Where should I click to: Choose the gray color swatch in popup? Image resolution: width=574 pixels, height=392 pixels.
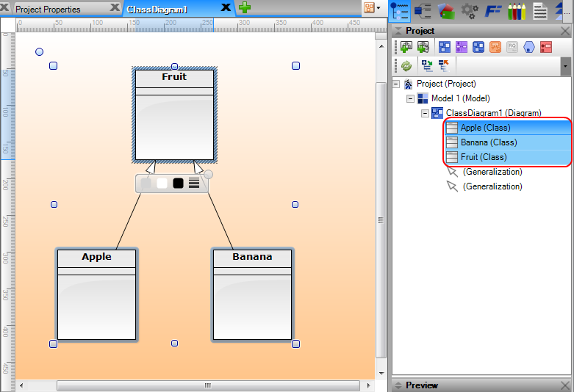146,184
